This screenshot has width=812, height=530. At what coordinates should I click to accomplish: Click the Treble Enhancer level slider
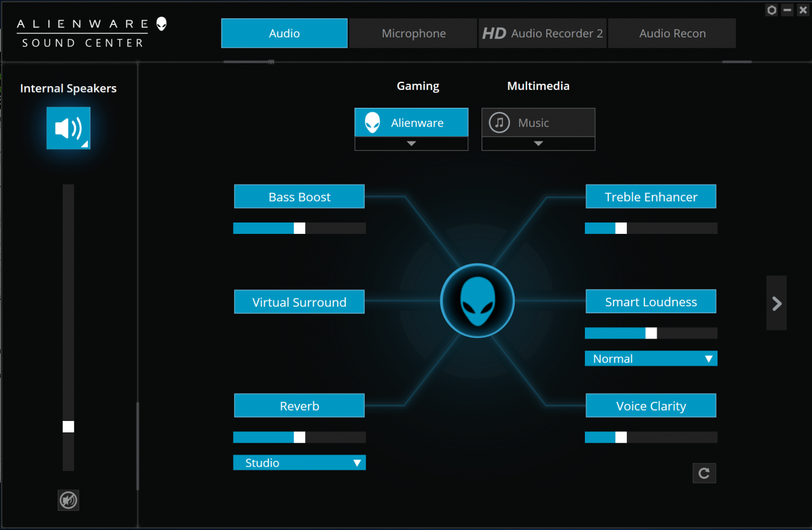pyautogui.click(x=651, y=228)
